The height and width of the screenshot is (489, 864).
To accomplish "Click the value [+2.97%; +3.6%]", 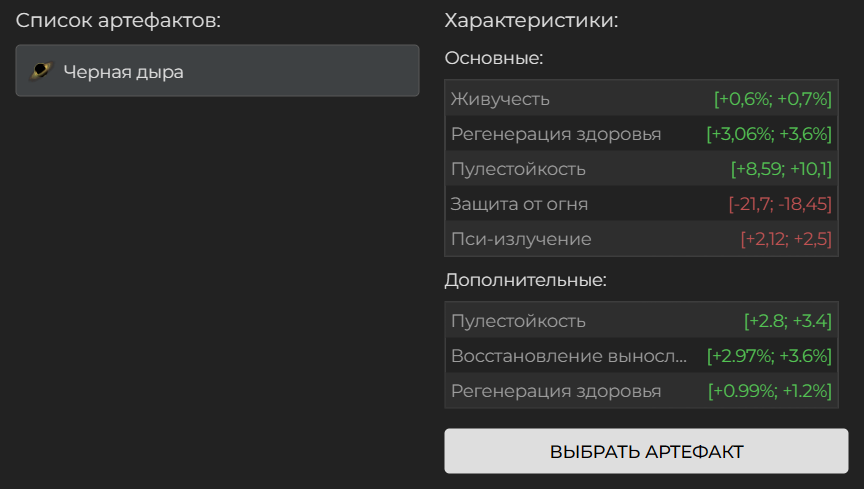I will pos(769,356).
